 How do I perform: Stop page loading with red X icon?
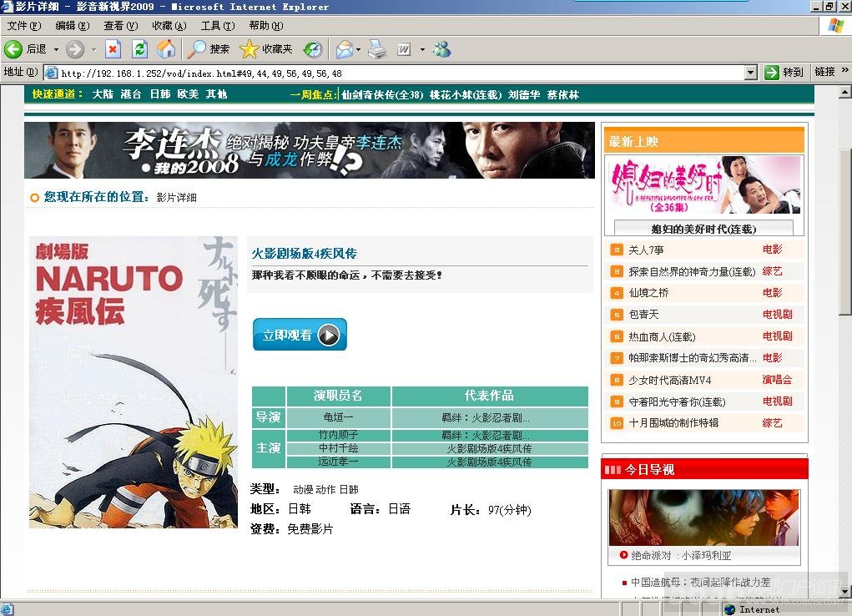coord(113,49)
